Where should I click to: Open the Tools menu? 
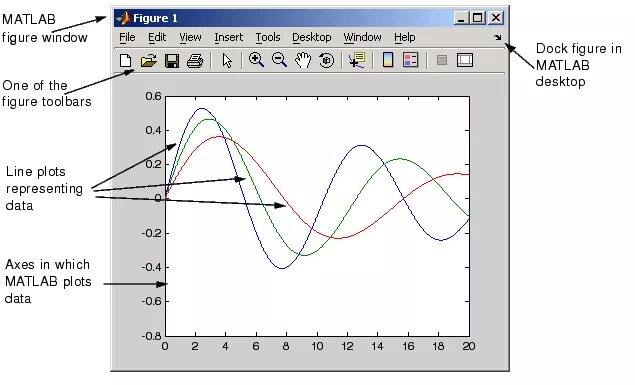[268, 37]
